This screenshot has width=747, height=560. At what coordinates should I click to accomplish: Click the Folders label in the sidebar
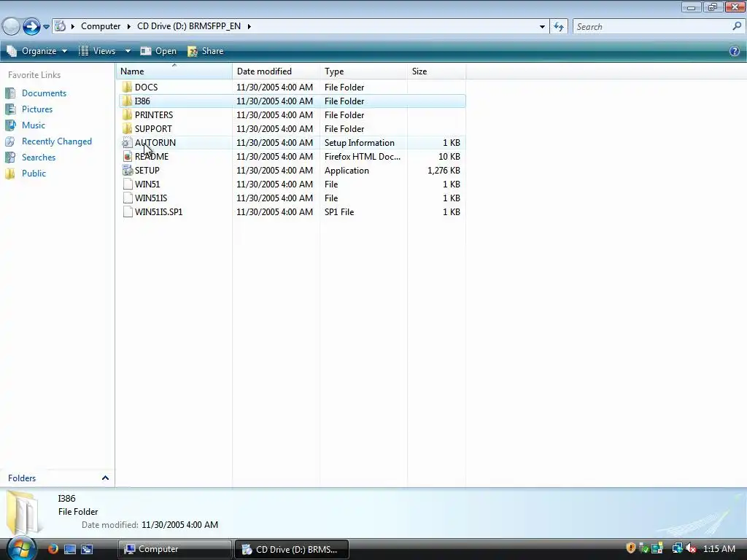click(x=22, y=478)
